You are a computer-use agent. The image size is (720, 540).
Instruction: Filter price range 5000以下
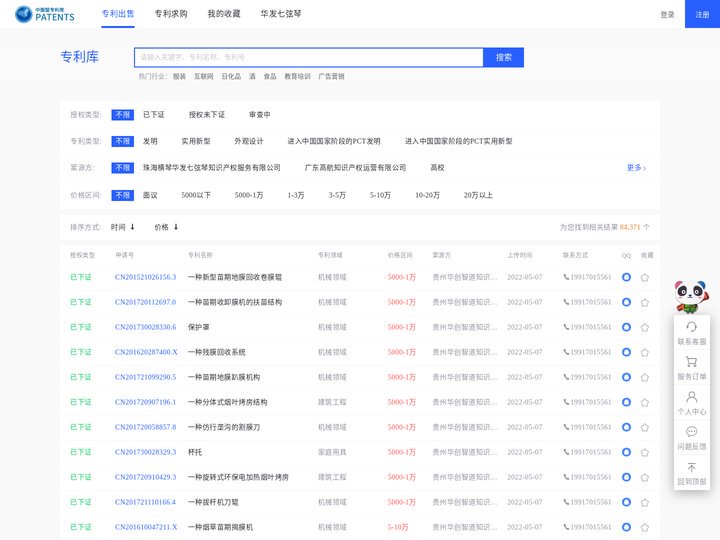click(x=196, y=195)
